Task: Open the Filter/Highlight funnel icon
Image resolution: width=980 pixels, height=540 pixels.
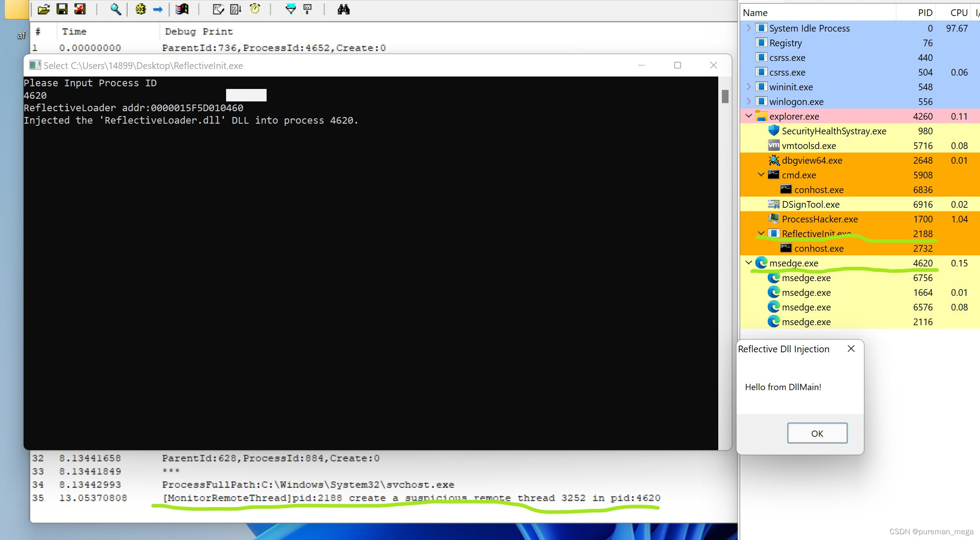Action: pos(290,9)
